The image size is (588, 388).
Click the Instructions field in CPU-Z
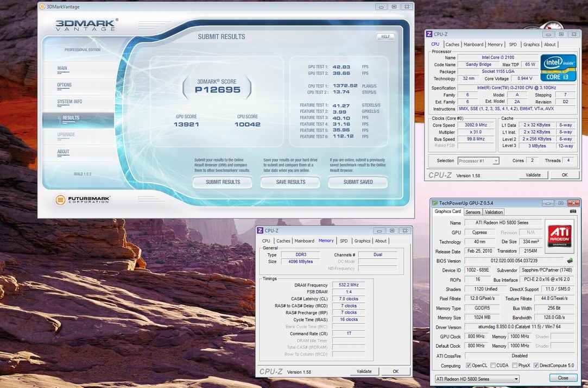point(516,109)
